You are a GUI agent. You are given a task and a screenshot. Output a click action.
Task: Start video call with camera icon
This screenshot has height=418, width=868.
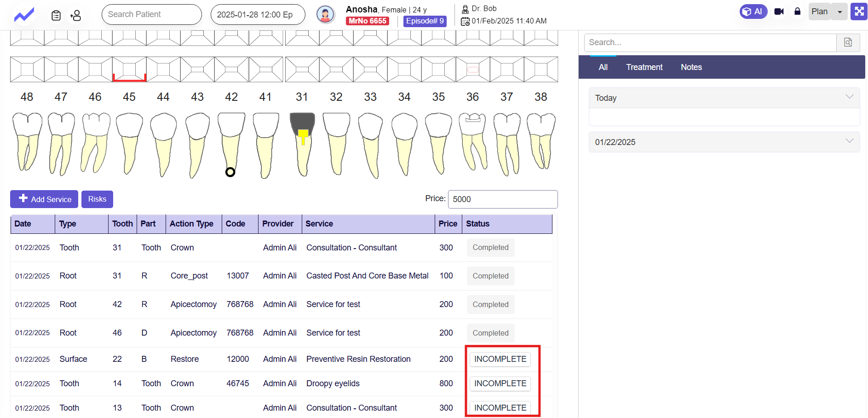pos(779,12)
